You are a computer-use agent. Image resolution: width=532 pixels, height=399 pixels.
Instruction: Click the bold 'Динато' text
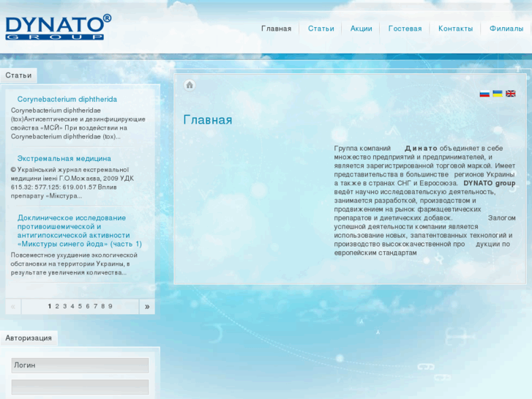421,149
